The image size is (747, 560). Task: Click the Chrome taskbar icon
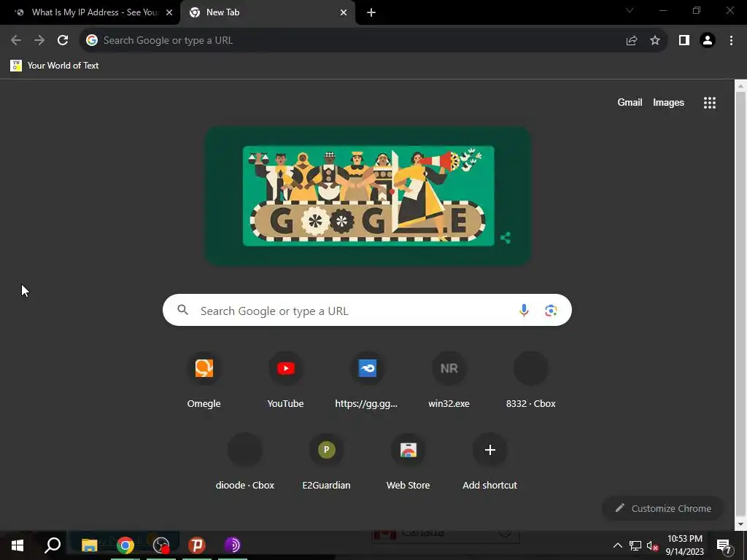click(125, 545)
